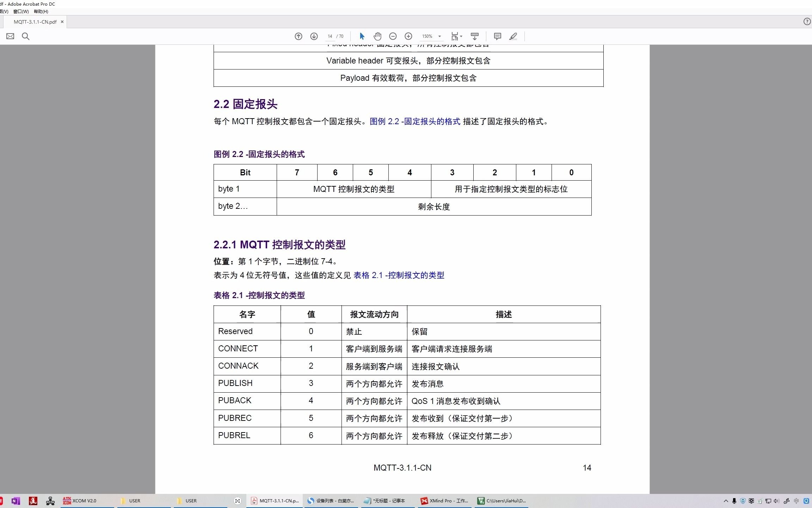Screen dimensions: 812x508
Task: Click heading 2.2.1 MQTT 控制报文的类型
Action: (279, 244)
